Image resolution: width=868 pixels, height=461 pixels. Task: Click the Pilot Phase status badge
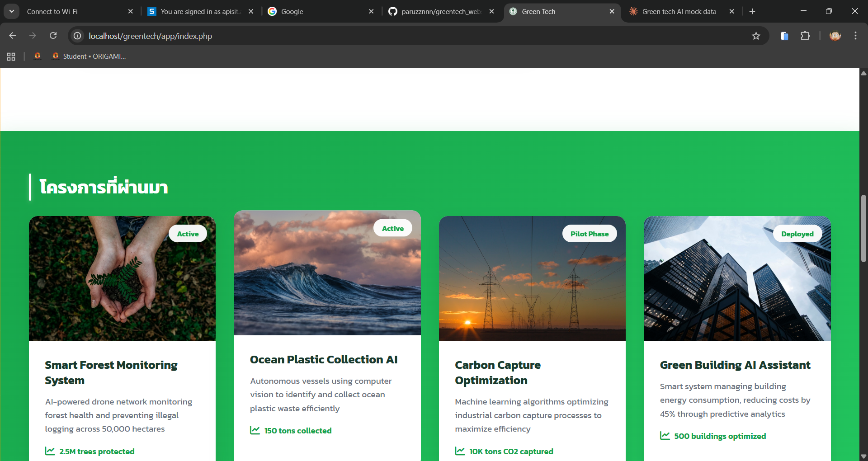click(589, 234)
